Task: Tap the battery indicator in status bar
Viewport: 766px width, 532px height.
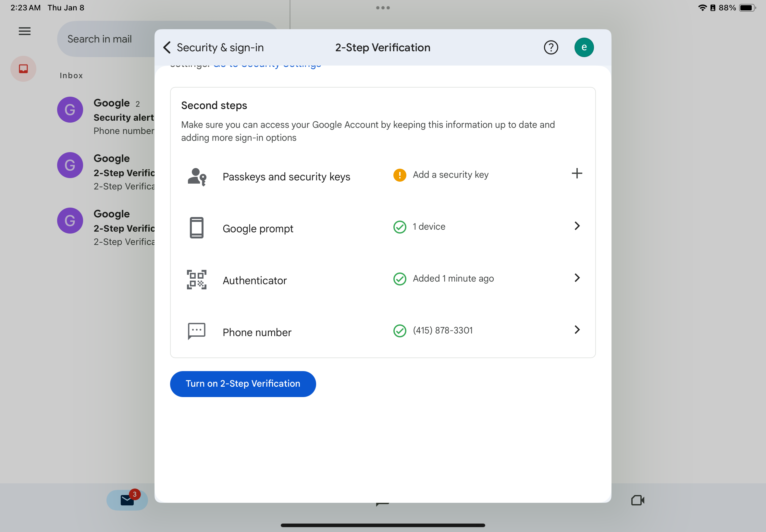Action: point(747,8)
